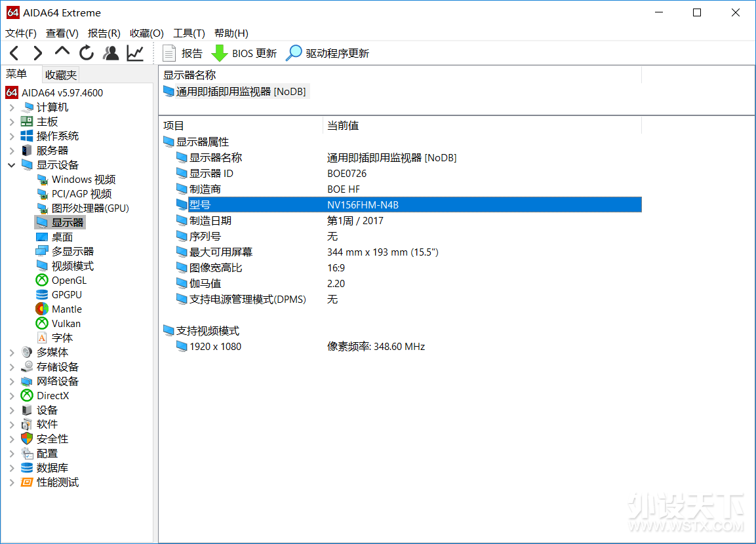Expand the 多媒体 tree node
756x544 pixels.
coord(12,353)
